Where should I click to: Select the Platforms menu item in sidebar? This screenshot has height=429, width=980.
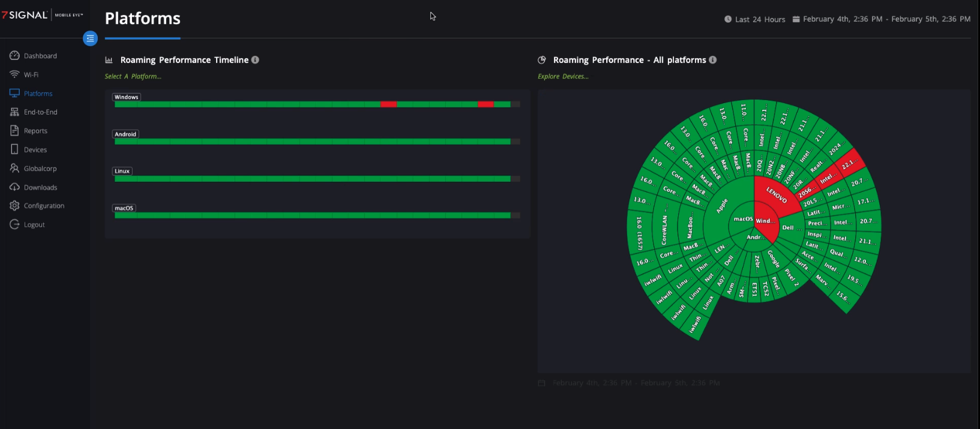click(38, 94)
